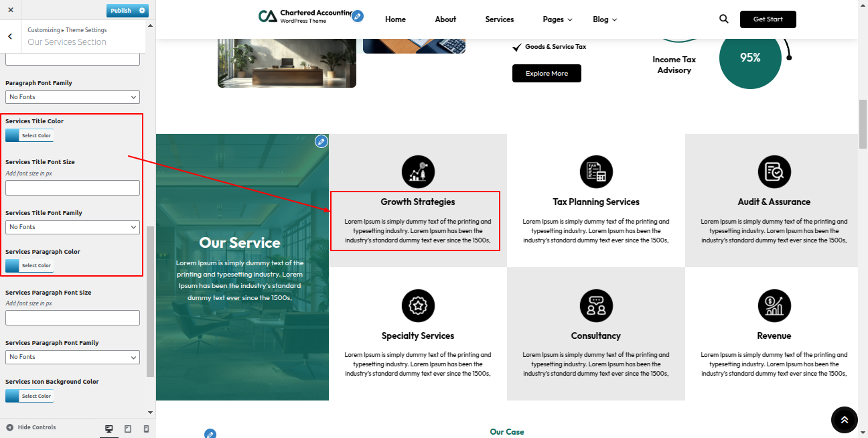Image resolution: width=868 pixels, height=438 pixels.
Task: Click the Audit & Assurance icon
Action: click(x=774, y=172)
